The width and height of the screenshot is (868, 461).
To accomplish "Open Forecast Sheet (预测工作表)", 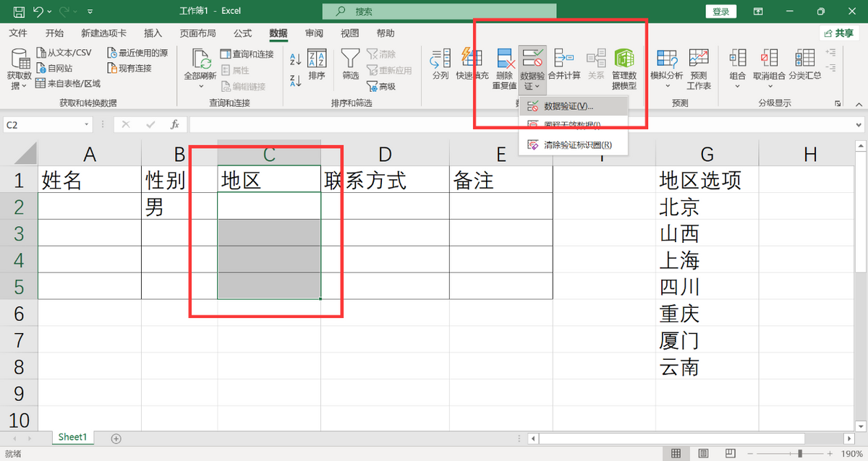I will pos(699,69).
